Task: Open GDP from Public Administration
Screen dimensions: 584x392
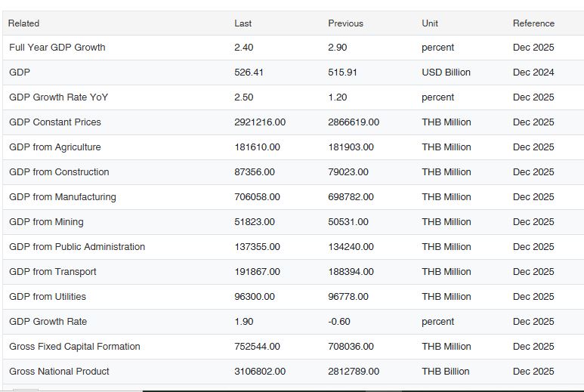Action: tap(77, 247)
